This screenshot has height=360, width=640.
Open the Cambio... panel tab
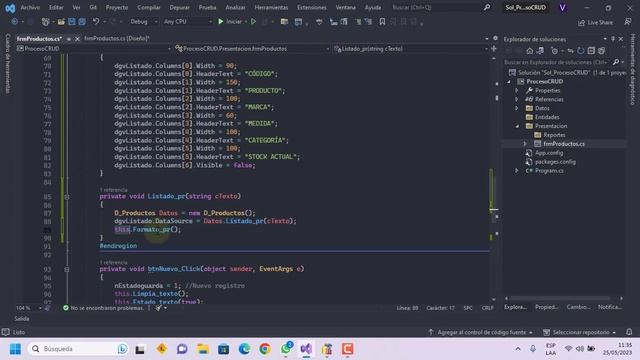(x=578, y=307)
